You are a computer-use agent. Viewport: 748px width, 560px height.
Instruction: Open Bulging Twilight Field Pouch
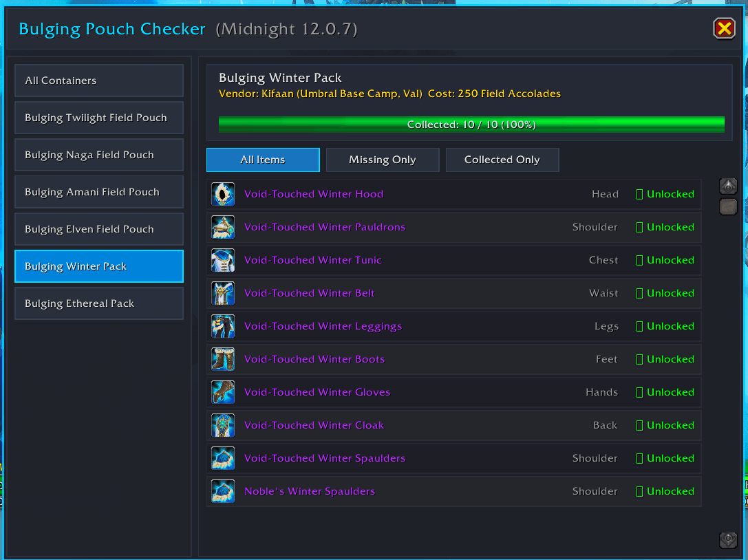(99, 118)
